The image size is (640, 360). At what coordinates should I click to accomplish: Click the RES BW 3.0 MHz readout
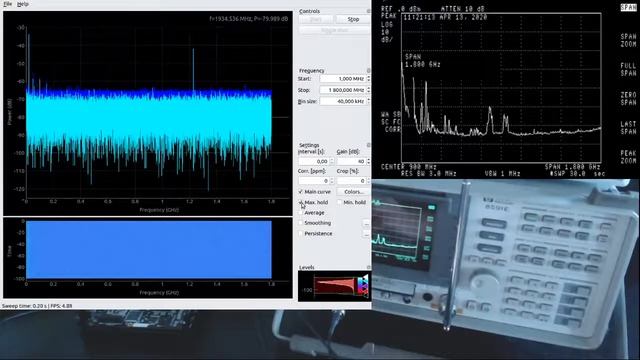[428, 174]
